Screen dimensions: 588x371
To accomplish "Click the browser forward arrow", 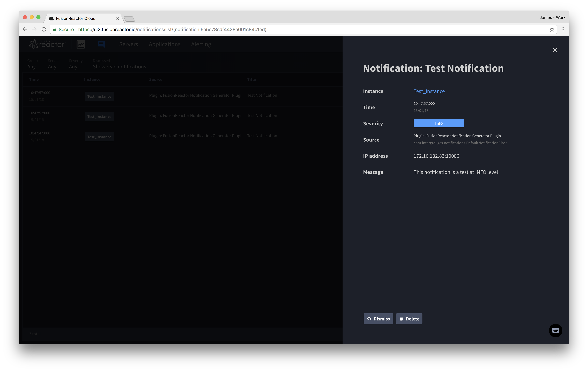I will 34,29.
